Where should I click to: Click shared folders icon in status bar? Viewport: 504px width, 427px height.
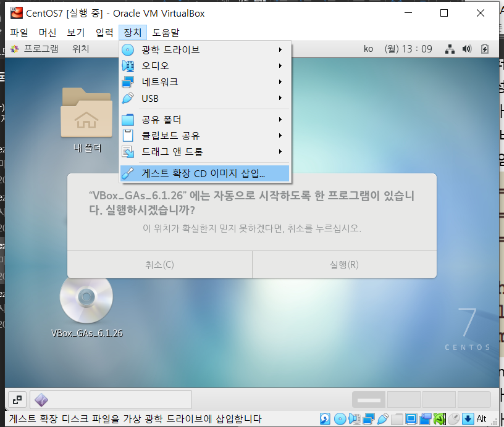[x=397, y=418]
